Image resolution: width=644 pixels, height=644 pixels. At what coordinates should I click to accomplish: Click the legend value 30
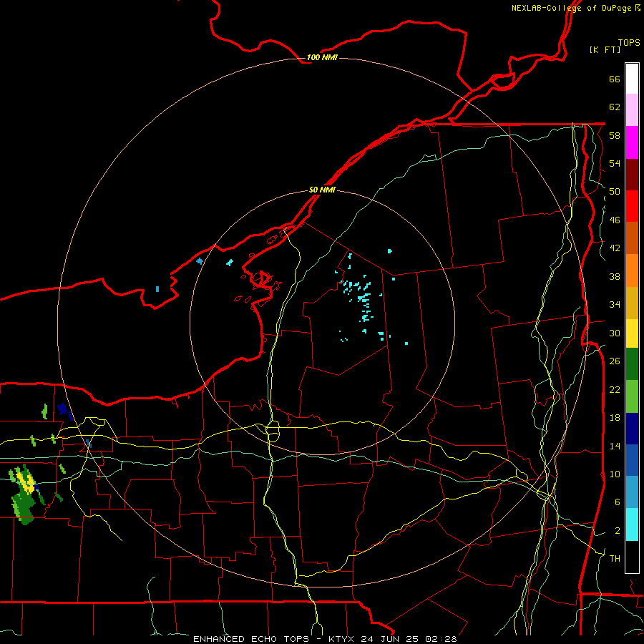click(x=615, y=333)
